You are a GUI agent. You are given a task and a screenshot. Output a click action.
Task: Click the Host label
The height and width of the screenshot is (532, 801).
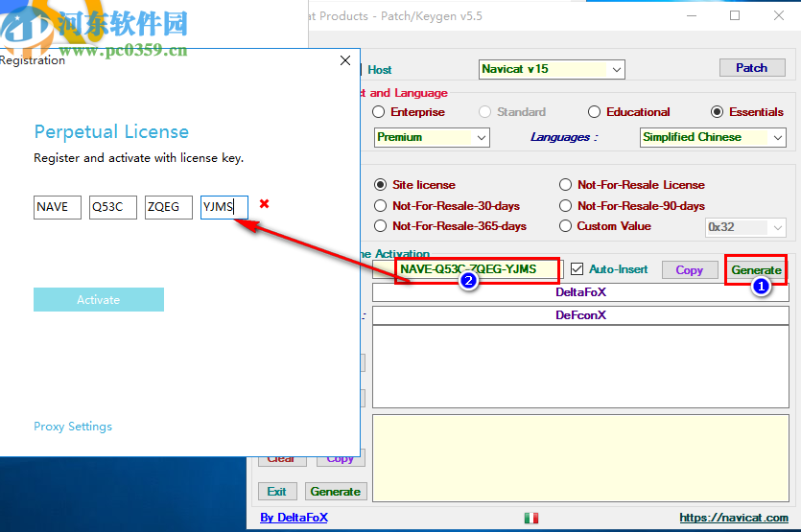click(380, 70)
